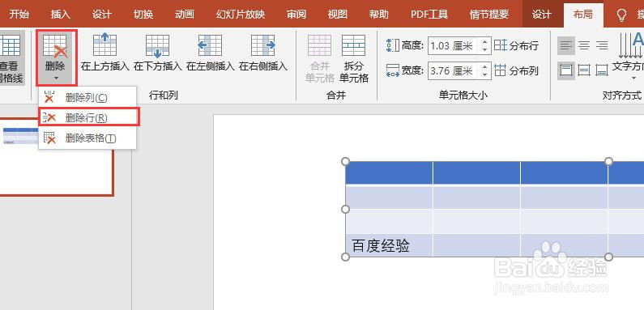Image resolution: width=644 pixels, height=310 pixels.
Task: Switch to the PDF工具 tab
Action: click(x=429, y=14)
